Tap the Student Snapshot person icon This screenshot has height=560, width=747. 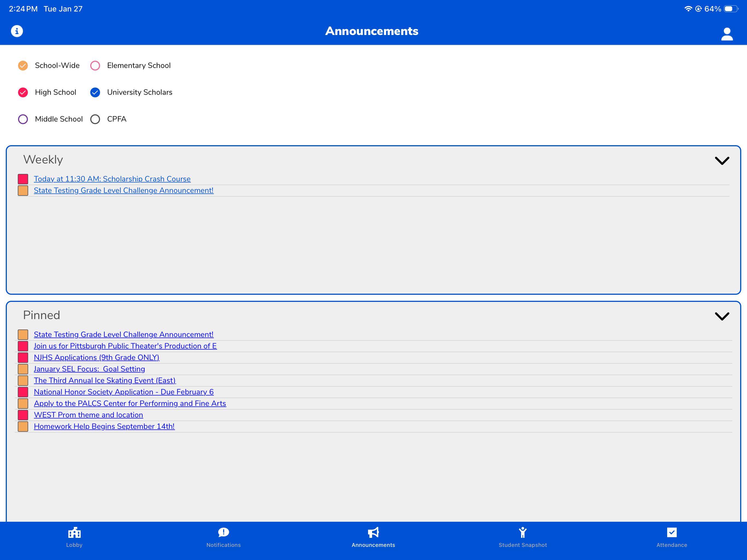click(523, 533)
